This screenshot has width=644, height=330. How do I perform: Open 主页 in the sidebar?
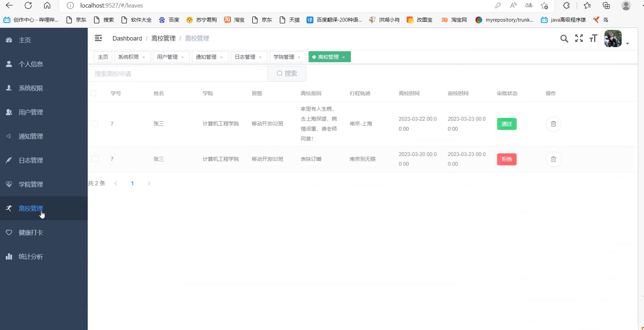pos(44,40)
